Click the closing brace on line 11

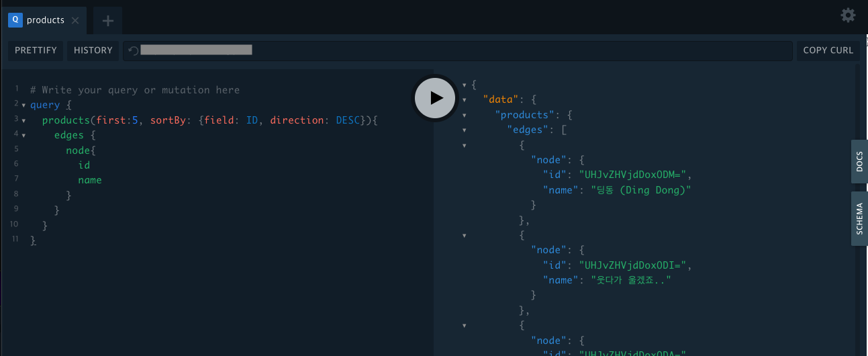(x=33, y=240)
